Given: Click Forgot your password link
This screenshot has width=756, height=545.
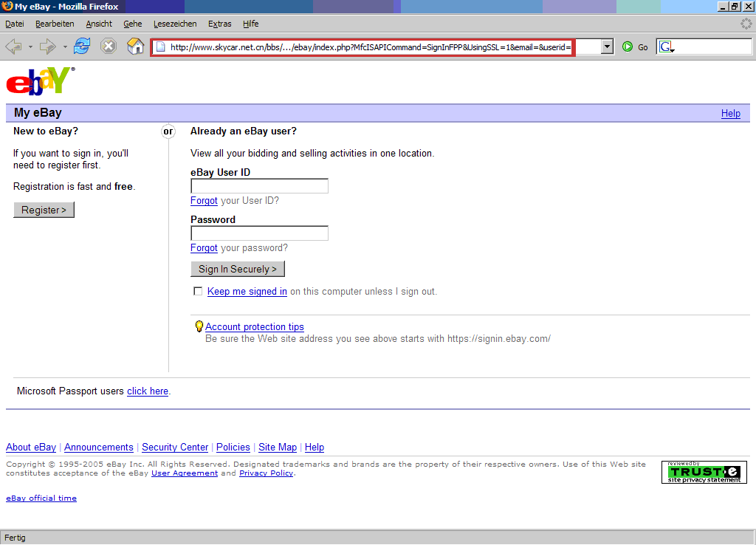Looking at the screenshot, I should (204, 248).
